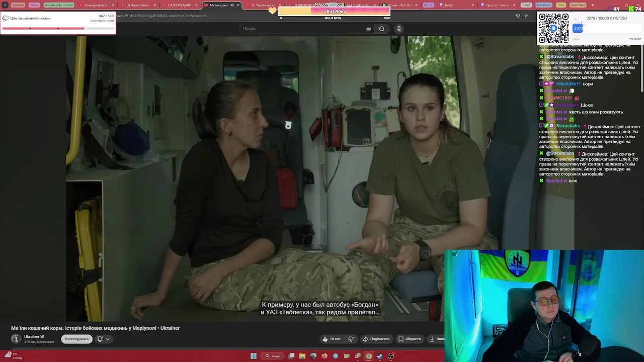
Task: Open the on-screen keyboard icon in search box
Action: pos(369,29)
